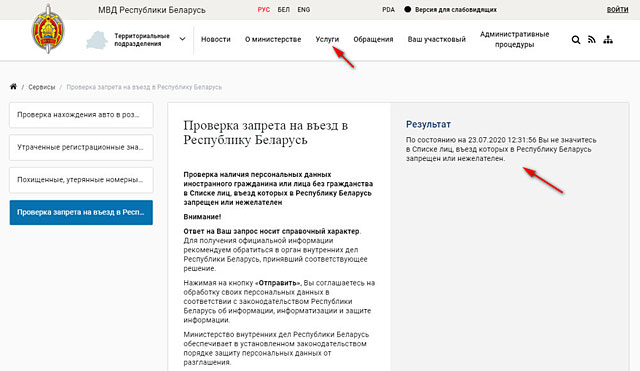Click the page heading Проверка запрета на въезд
The width and height of the screenshot is (640, 371).
pos(266,133)
